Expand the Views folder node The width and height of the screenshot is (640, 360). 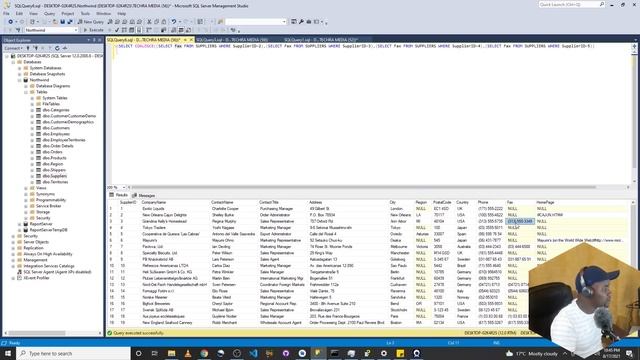26,188
